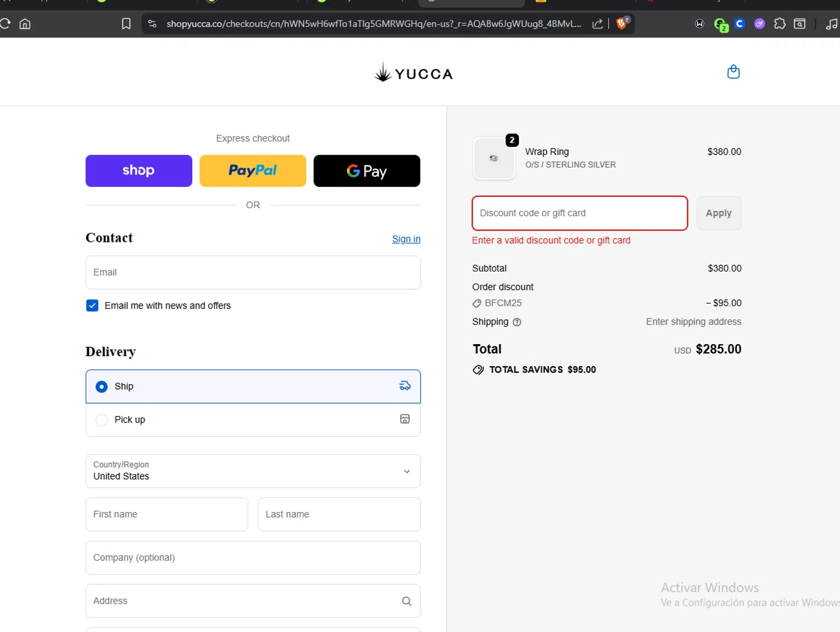Click the Wrap Ring product thumbnail

click(x=494, y=158)
